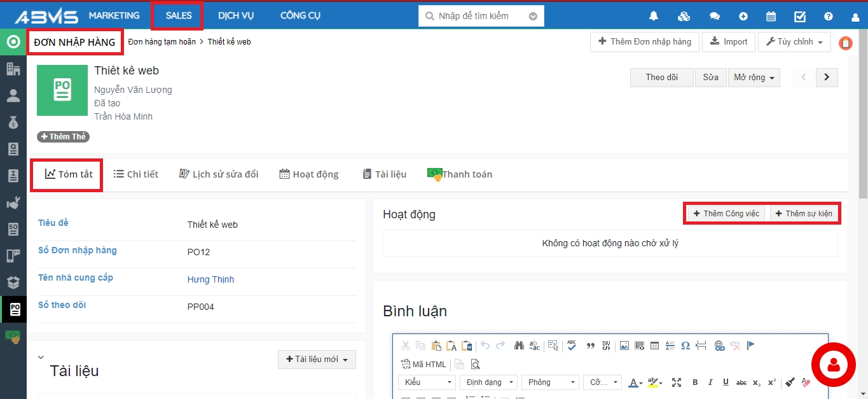Screen dimensions: 868x399
Task: Open the Hưng Thịnh supplier link
Action: coord(210,279)
